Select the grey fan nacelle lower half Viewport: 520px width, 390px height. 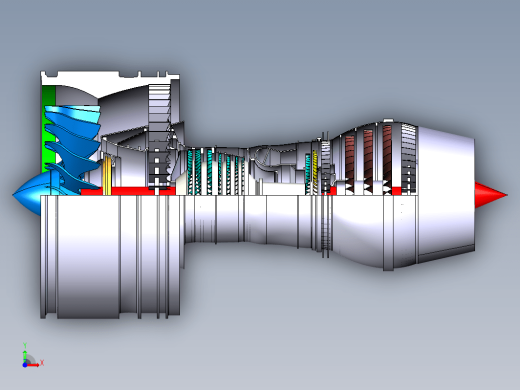[110, 257]
